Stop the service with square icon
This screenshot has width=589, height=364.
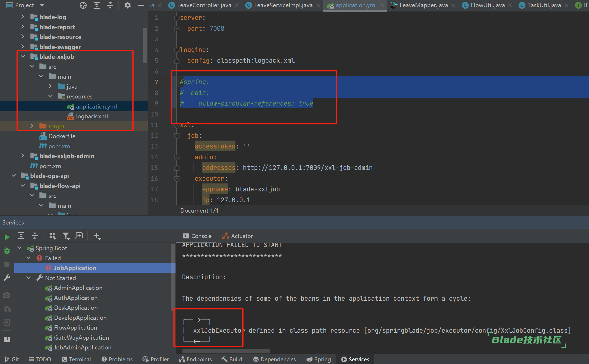pyautogui.click(x=7, y=264)
